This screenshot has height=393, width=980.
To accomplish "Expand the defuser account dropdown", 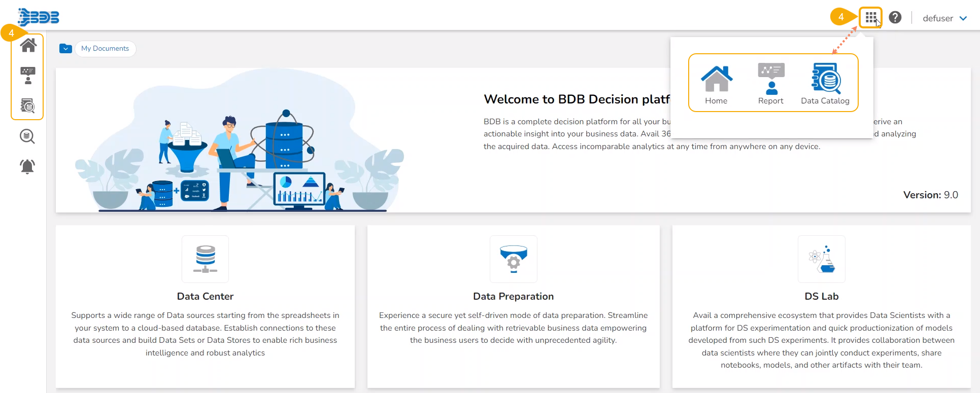I will click(x=945, y=18).
